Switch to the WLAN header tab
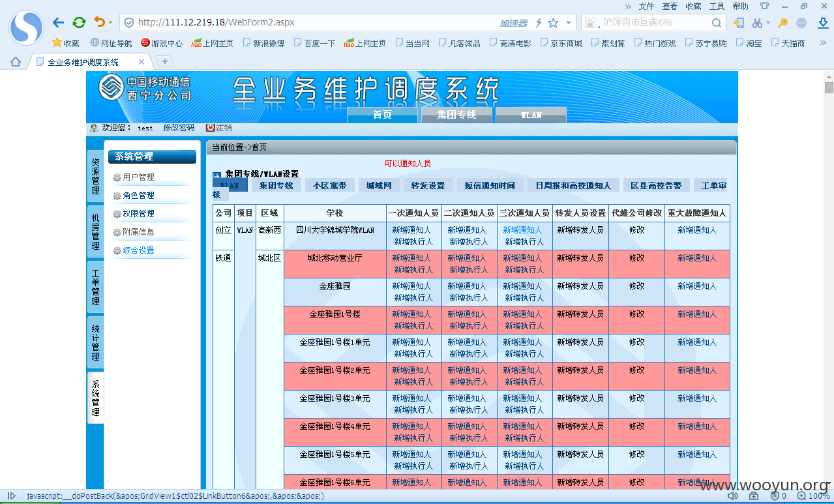Image resolution: width=834 pixels, height=504 pixels. [531, 115]
